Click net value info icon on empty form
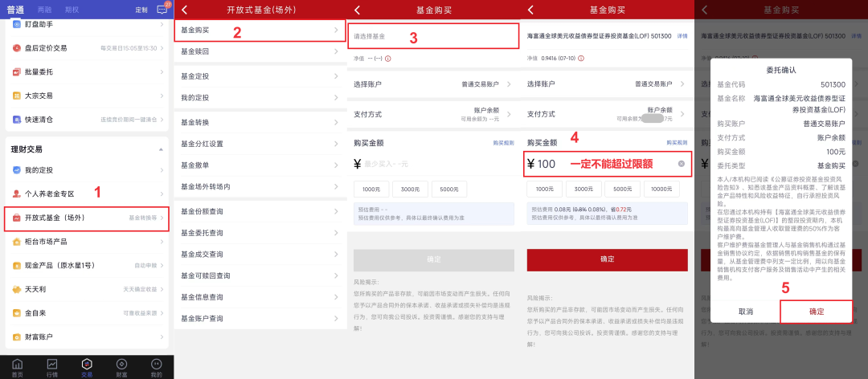Viewport: 868px width, 379px height. [388, 58]
